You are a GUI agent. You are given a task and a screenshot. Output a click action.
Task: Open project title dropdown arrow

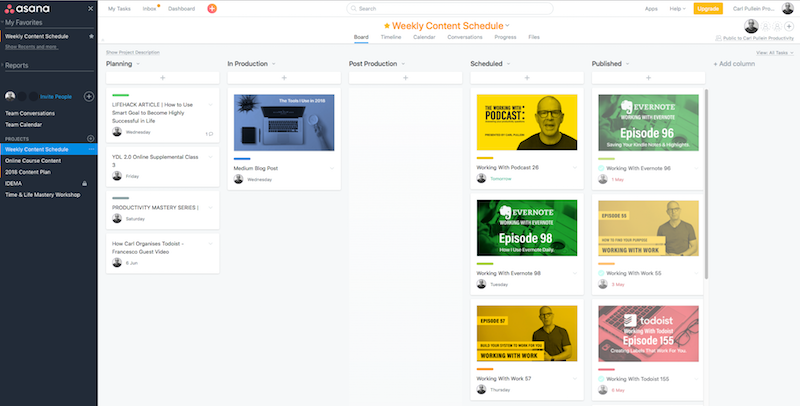coord(508,26)
